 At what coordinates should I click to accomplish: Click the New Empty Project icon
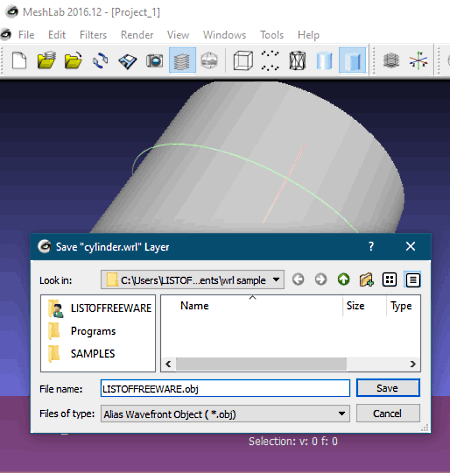[x=19, y=61]
